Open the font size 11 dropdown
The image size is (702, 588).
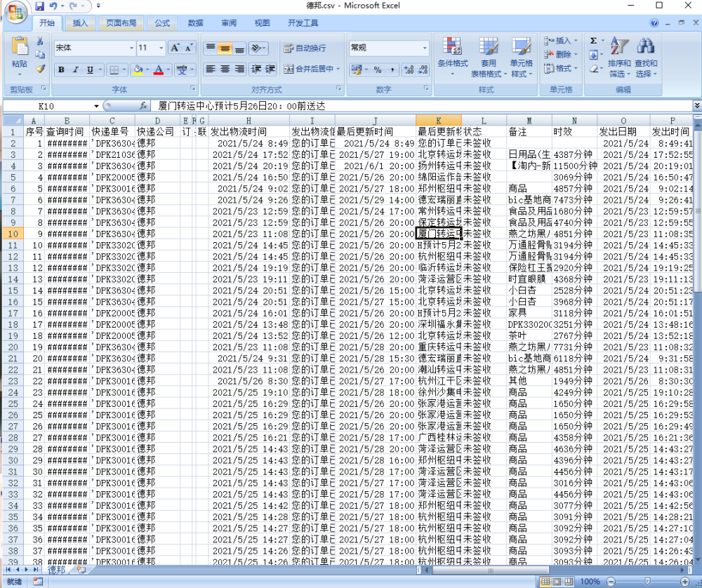pos(161,48)
